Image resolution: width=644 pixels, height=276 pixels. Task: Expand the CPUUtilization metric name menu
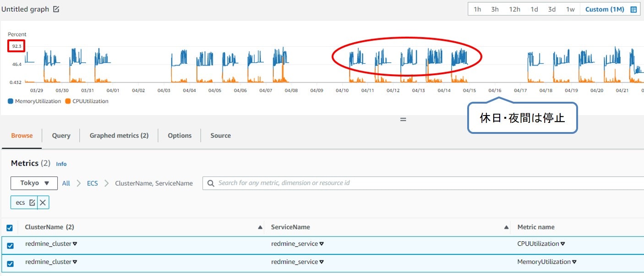click(563, 244)
